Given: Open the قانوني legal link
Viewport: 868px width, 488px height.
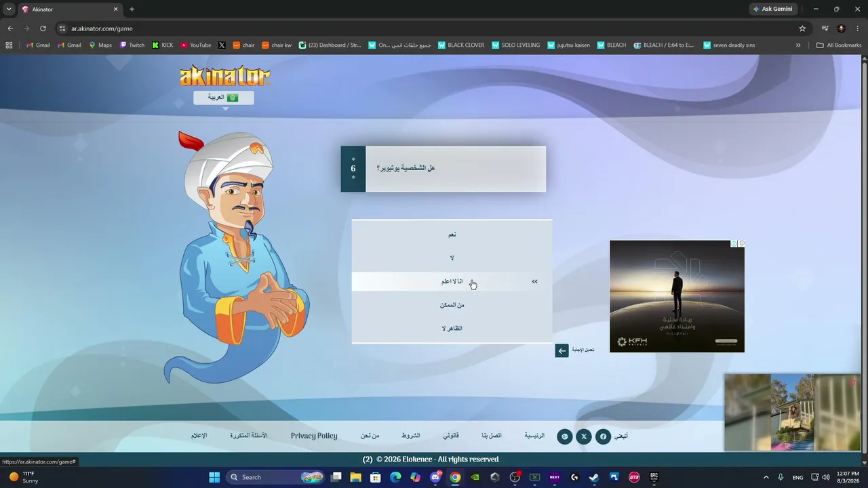Looking at the screenshot, I should [451, 436].
